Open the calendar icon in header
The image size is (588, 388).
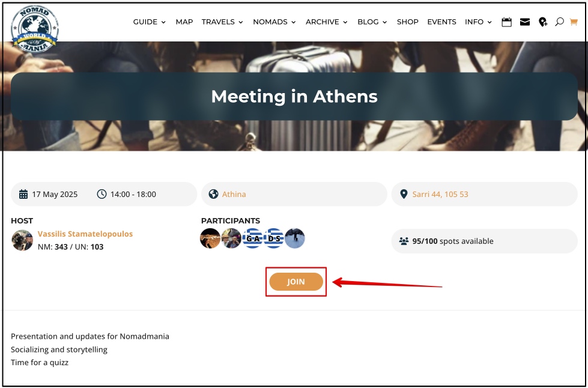pyautogui.click(x=506, y=22)
